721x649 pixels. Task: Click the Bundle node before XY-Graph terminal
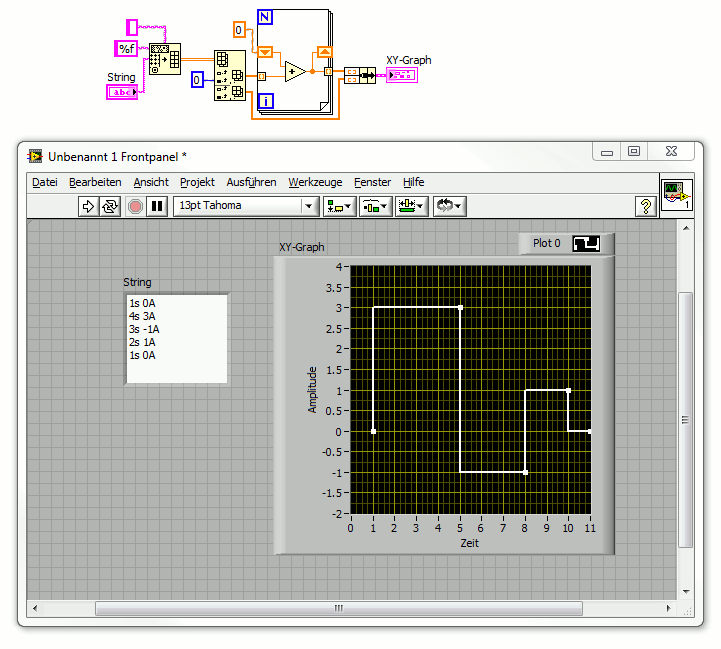coord(358,74)
